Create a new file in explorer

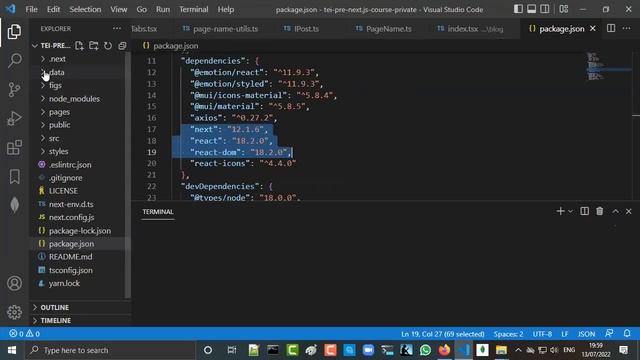(x=79, y=46)
